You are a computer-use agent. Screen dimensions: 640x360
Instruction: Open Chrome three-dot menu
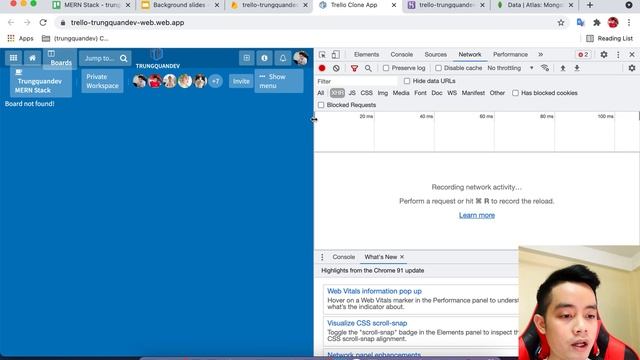point(629,23)
